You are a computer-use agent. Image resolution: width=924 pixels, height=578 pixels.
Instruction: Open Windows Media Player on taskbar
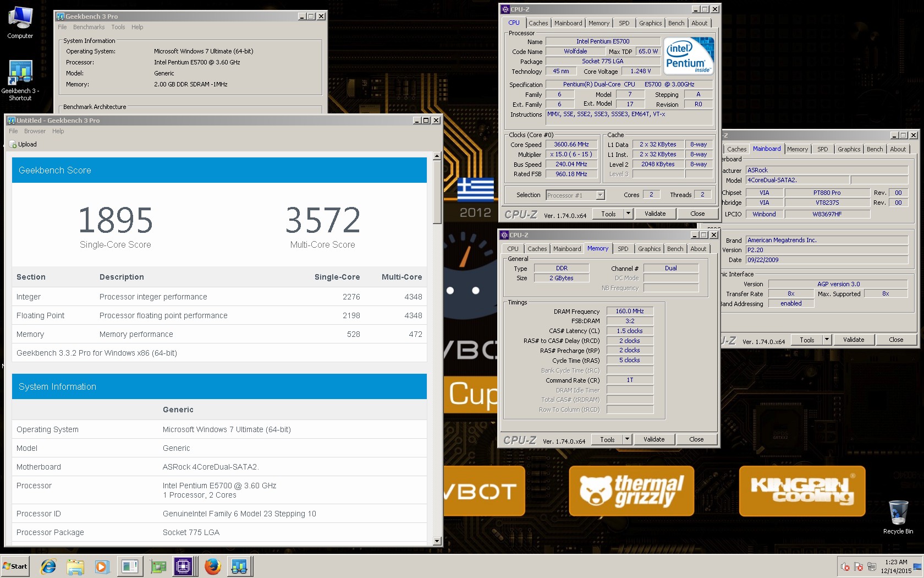click(x=102, y=566)
